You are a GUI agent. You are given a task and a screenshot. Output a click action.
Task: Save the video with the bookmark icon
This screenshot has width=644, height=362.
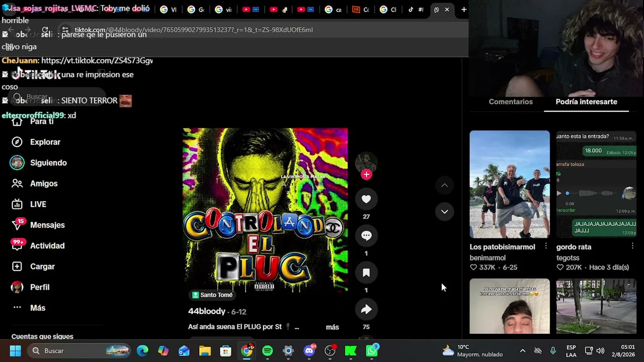pos(366,273)
